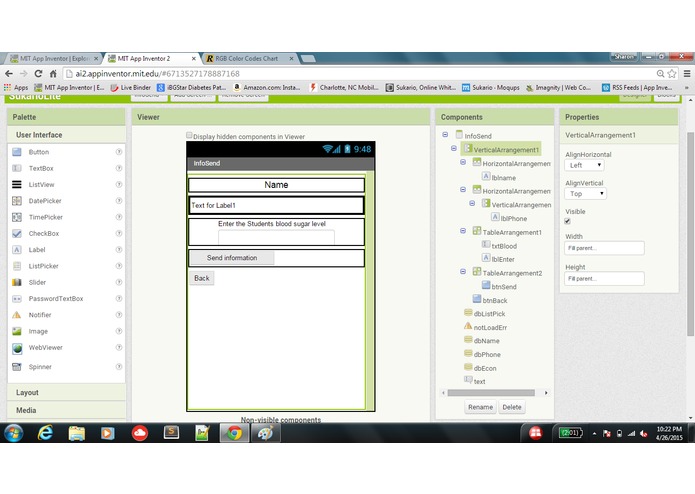
Task: Open AlignVertical dropdown
Action: pos(586,194)
